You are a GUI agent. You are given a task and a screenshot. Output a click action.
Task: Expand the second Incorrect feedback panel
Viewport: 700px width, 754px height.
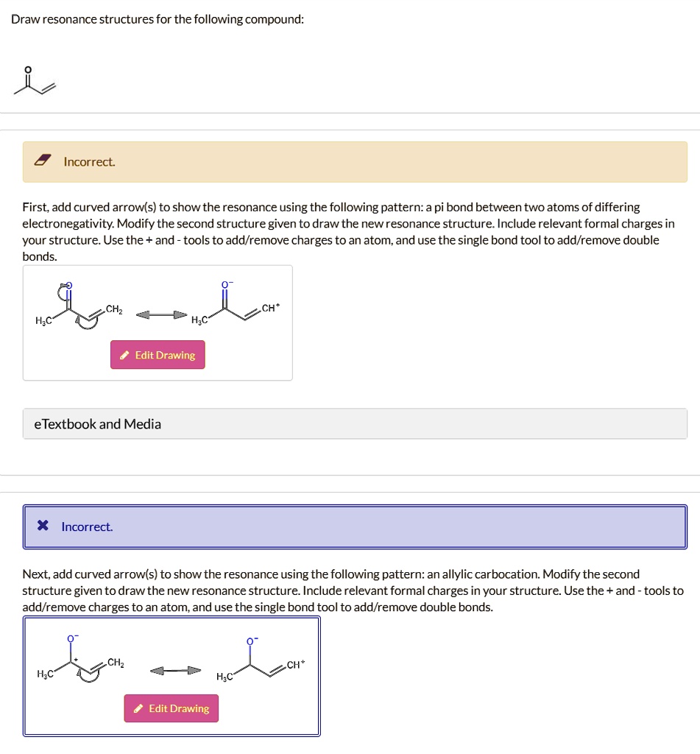coord(355,526)
